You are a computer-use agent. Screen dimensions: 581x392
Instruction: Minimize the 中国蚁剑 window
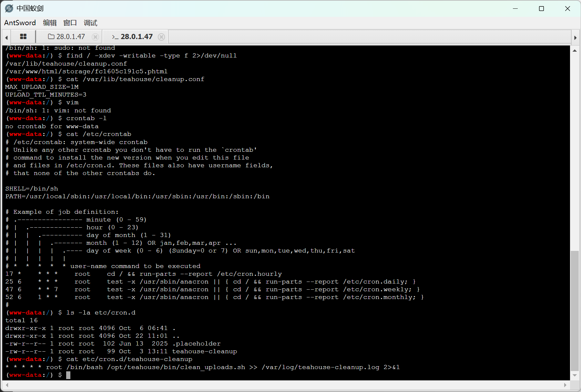(515, 9)
